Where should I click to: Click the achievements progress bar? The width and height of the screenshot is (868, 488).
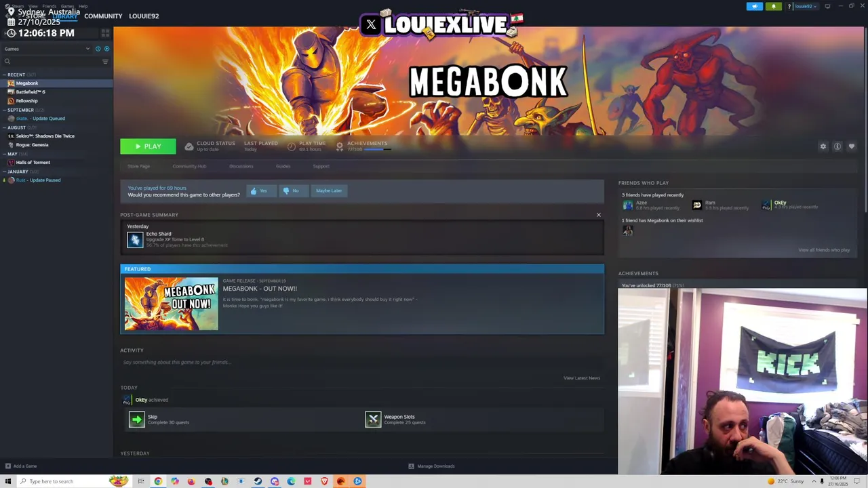378,149
